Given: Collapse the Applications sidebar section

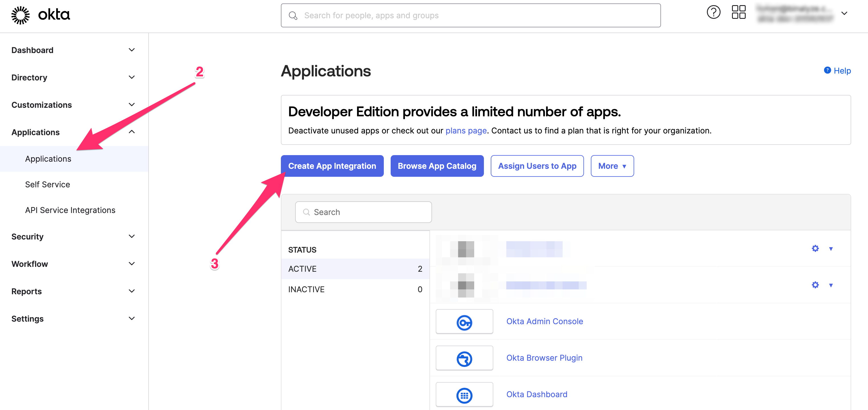Looking at the screenshot, I should [x=131, y=132].
